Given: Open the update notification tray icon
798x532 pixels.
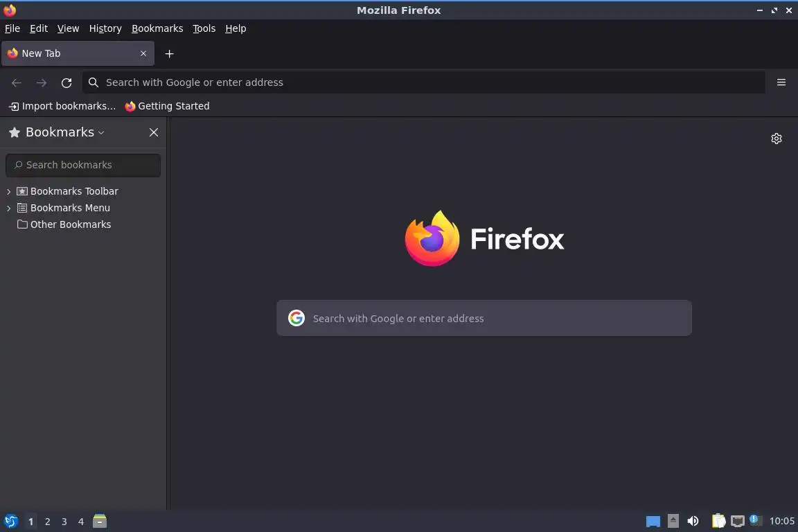Looking at the screenshot, I should click(x=756, y=520).
